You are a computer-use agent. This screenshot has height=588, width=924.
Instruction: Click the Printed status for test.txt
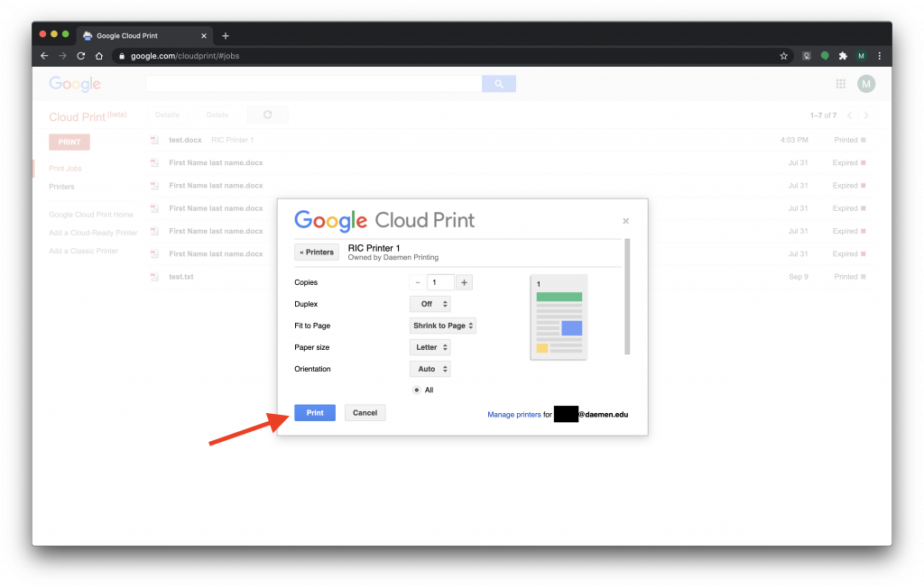850,277
